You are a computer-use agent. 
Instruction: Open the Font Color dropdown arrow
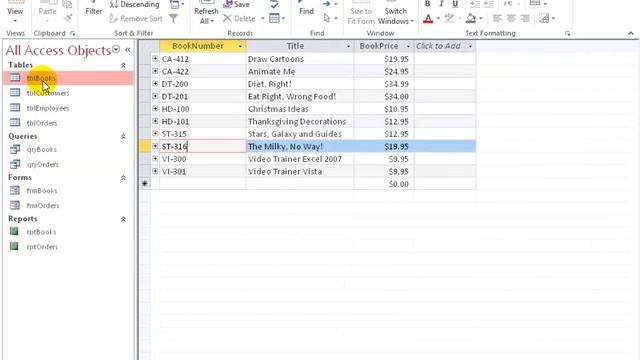tap(438, 18)
